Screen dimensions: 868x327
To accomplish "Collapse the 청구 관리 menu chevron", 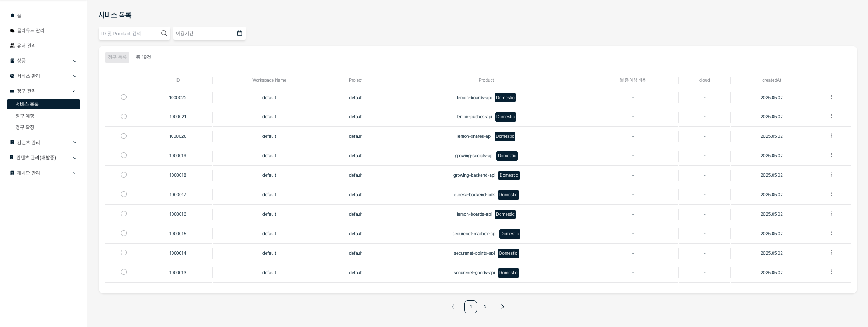I will pos(75,91).
